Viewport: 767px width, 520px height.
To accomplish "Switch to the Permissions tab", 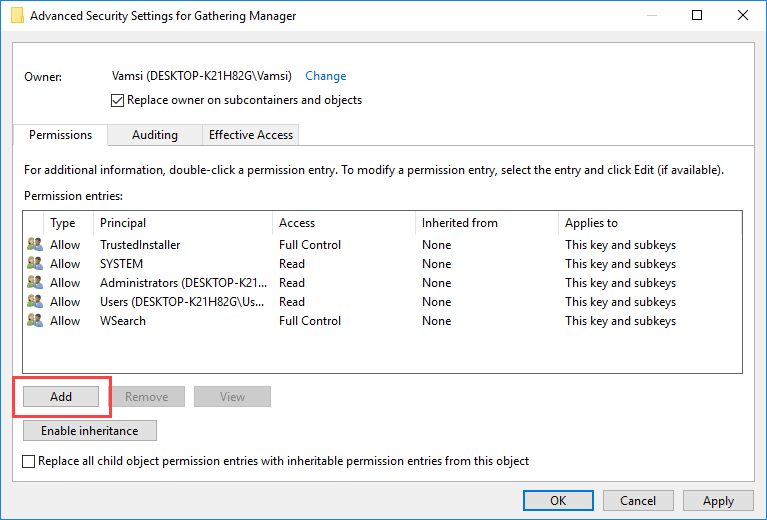I will [60, 135].
